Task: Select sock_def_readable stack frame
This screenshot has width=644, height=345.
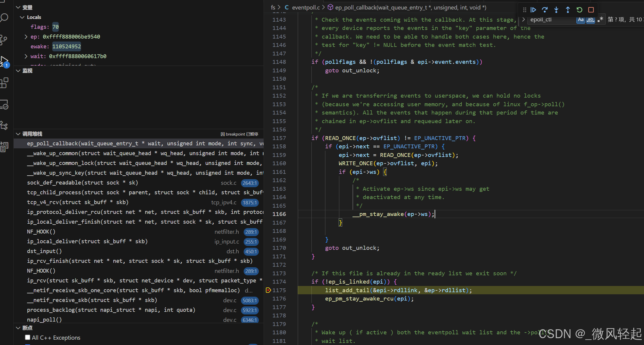Action: click(139, 183)
